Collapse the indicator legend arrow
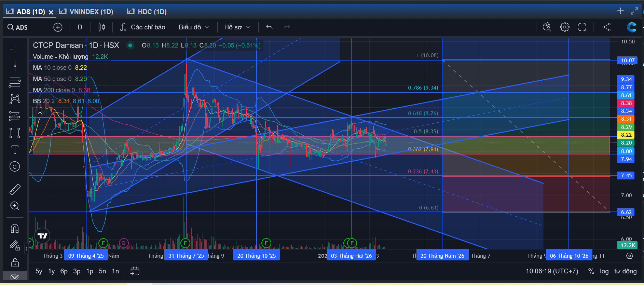 pyautogui.click(x=40, y=113)
